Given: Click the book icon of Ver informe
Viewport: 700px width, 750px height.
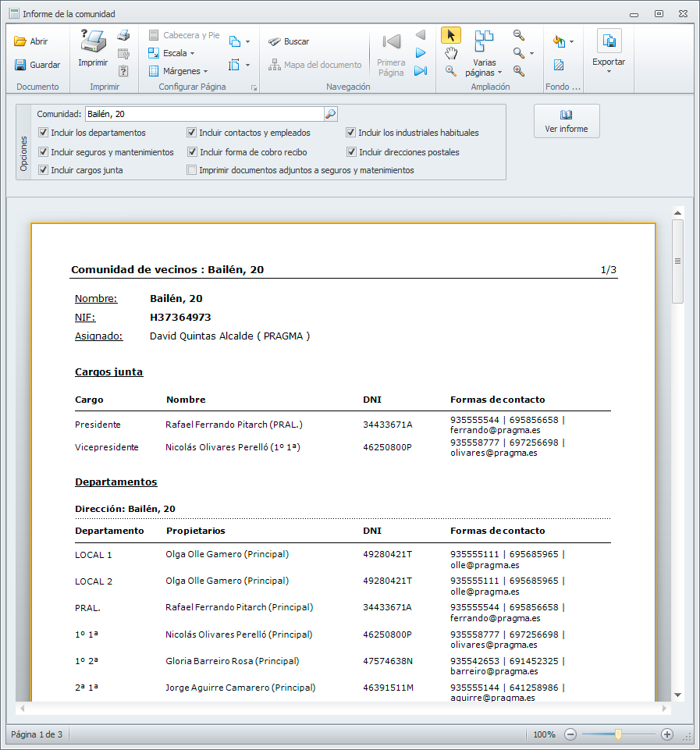Looking at the screenshot, I should pos(566,115).
